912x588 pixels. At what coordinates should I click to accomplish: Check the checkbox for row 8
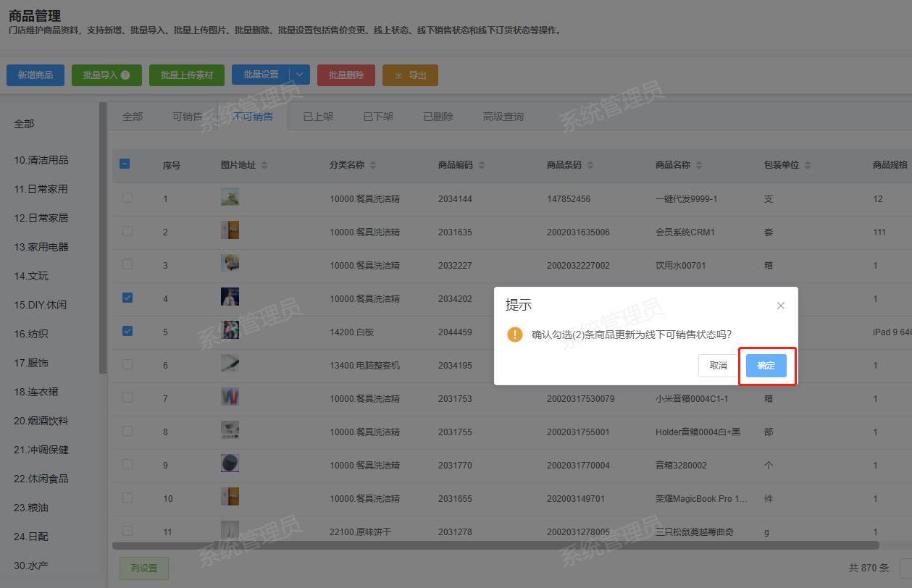click(127, 431)
